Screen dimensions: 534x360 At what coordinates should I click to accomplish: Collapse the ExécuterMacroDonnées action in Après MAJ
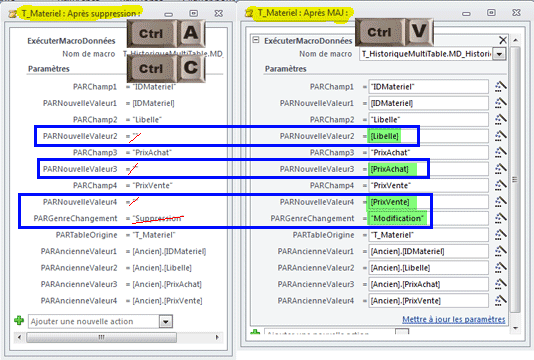click(x=255, y=40)
